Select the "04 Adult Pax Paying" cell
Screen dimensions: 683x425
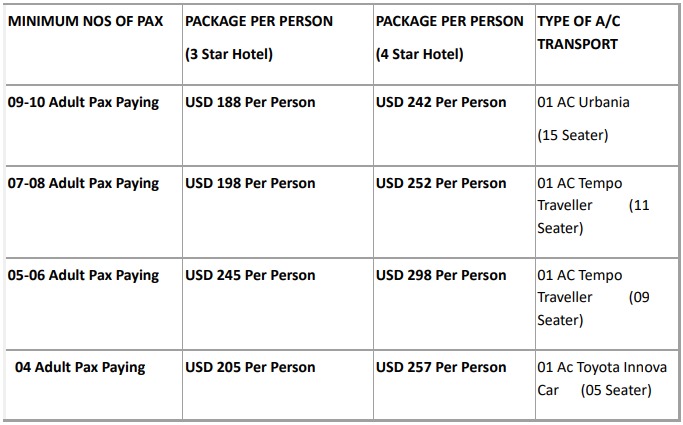coord(80,367)
